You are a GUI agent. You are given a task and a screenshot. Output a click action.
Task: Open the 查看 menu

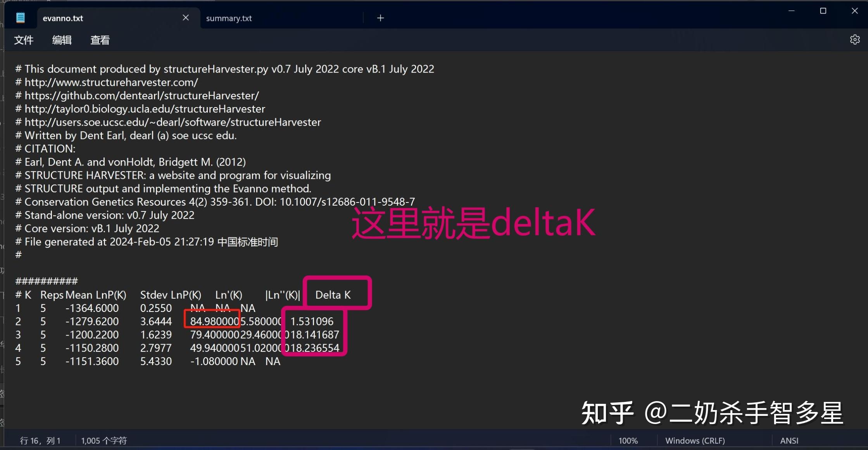pos(100,40)
